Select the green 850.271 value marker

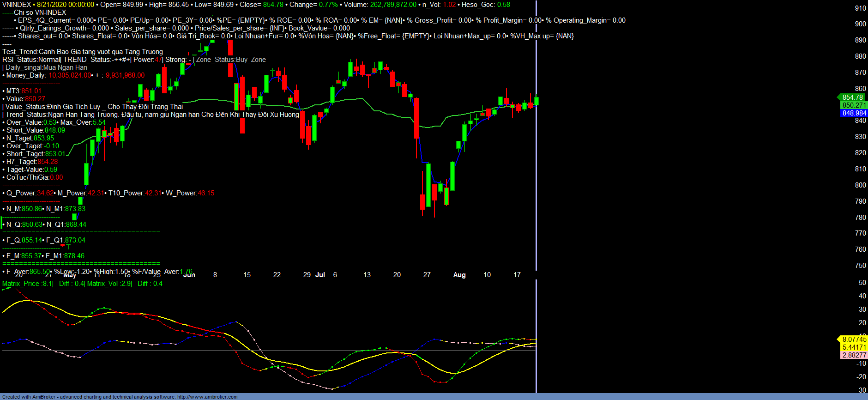[854, 105]
